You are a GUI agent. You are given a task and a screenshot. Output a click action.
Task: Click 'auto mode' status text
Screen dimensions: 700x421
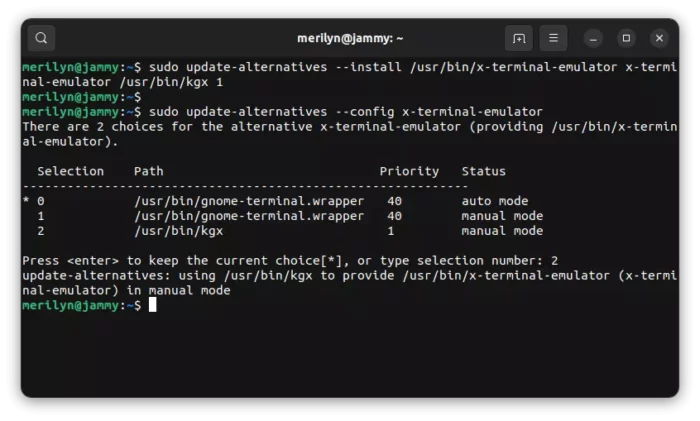click(x=495, y=201)
